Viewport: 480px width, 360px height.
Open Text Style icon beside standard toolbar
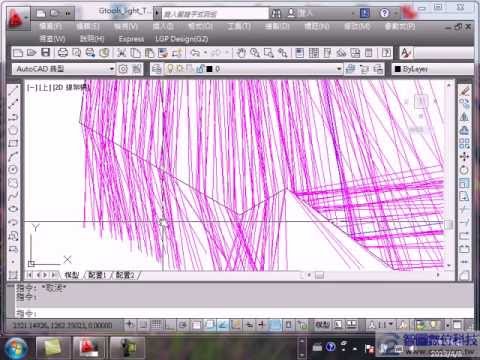click(x=406, y=53)
